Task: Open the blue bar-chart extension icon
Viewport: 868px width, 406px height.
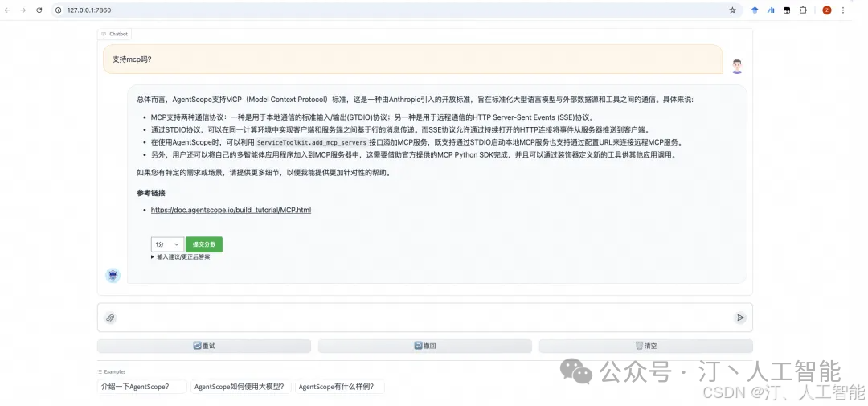Action: pos(771,10)
